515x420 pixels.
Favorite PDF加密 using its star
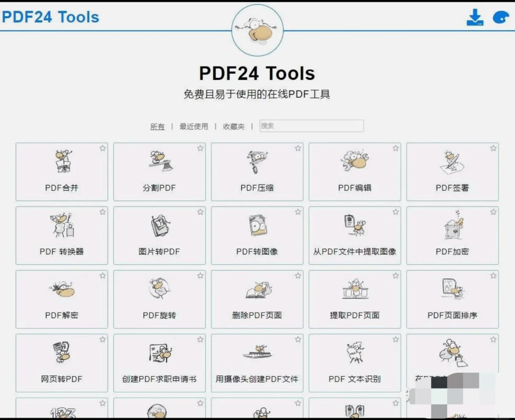493,212
